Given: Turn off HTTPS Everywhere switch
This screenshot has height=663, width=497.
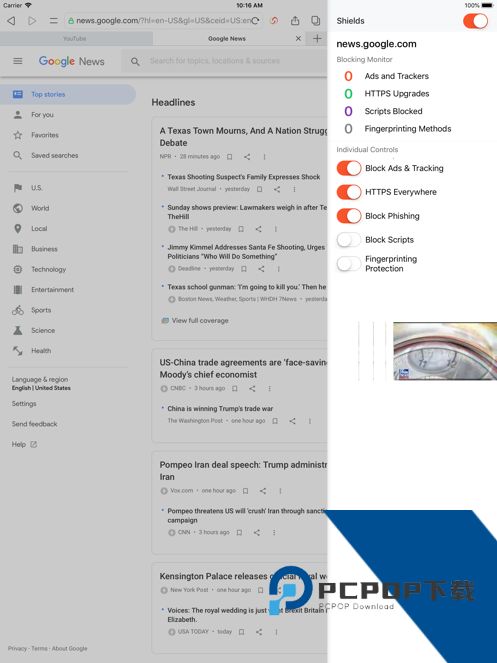Looking at the screenshot, I should click(349, 192).
